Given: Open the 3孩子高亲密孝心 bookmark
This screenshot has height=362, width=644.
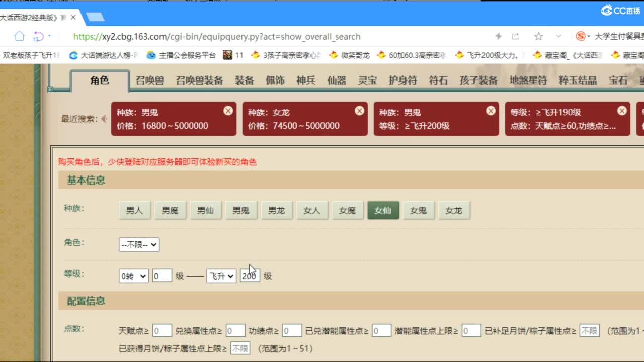Looking at the screenshot, I should click(286, 55).
